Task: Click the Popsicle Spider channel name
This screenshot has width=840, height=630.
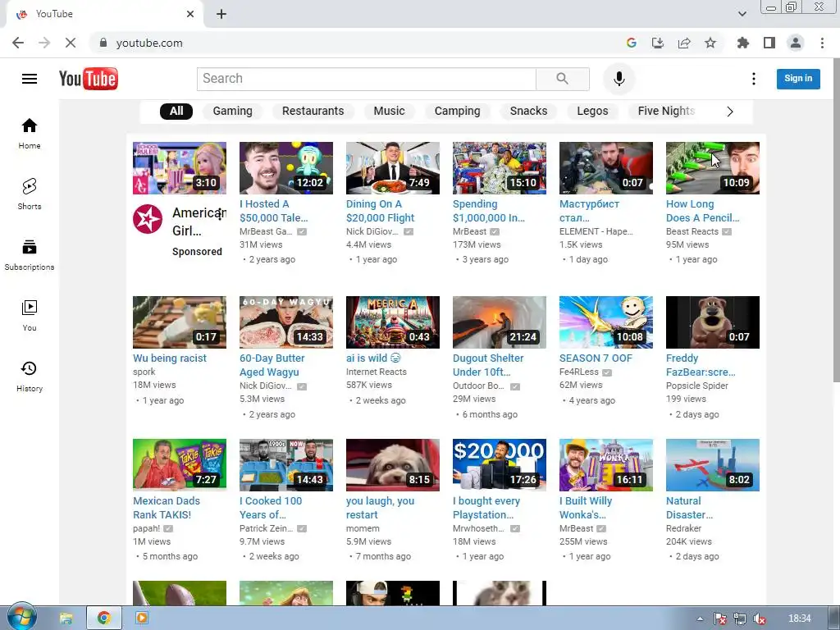Action: [x=696, y=386]
